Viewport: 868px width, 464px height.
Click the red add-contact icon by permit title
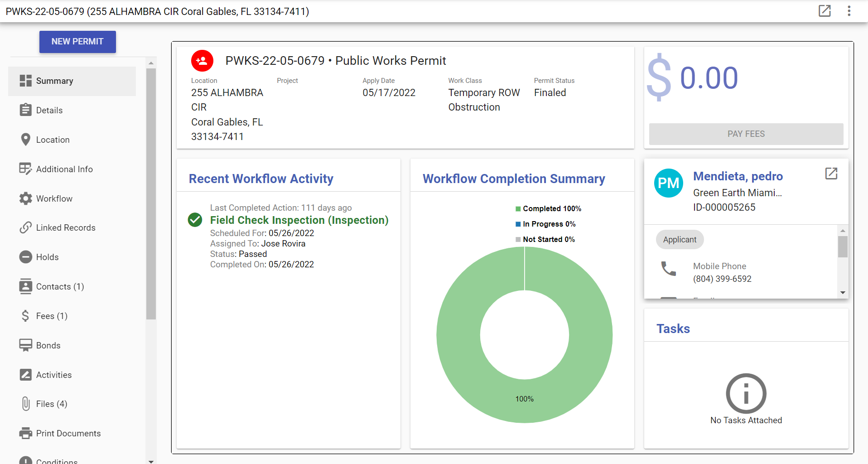(x=202, y=61)
